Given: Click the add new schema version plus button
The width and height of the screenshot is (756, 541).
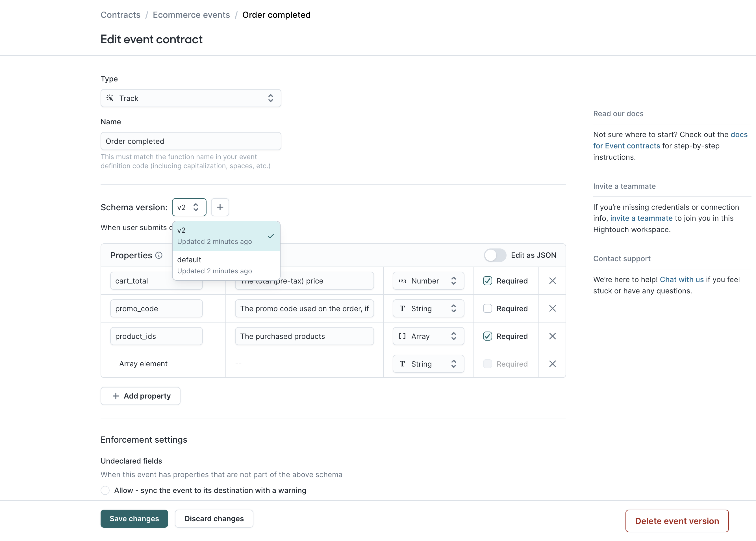Looking at the screenshot, I should click(221, 207).
